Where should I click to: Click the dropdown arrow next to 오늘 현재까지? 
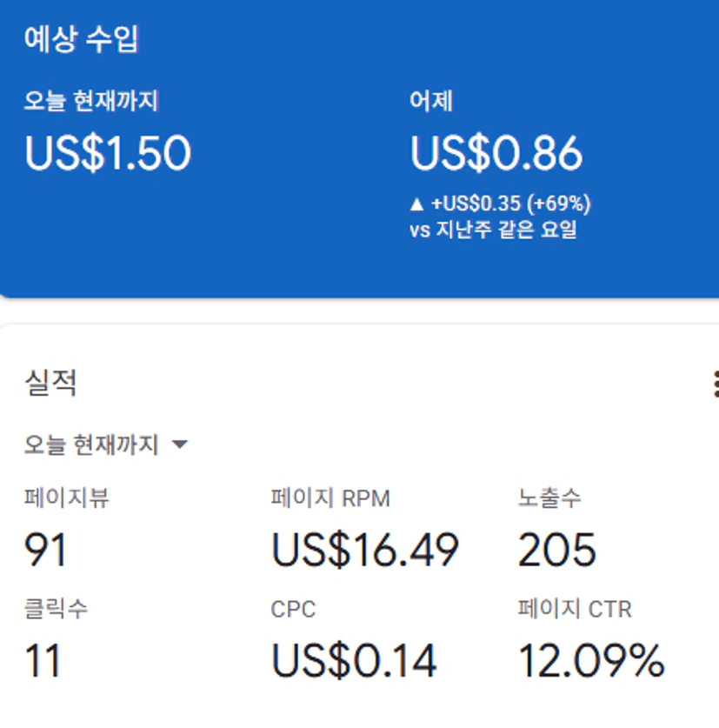point(180,445)
